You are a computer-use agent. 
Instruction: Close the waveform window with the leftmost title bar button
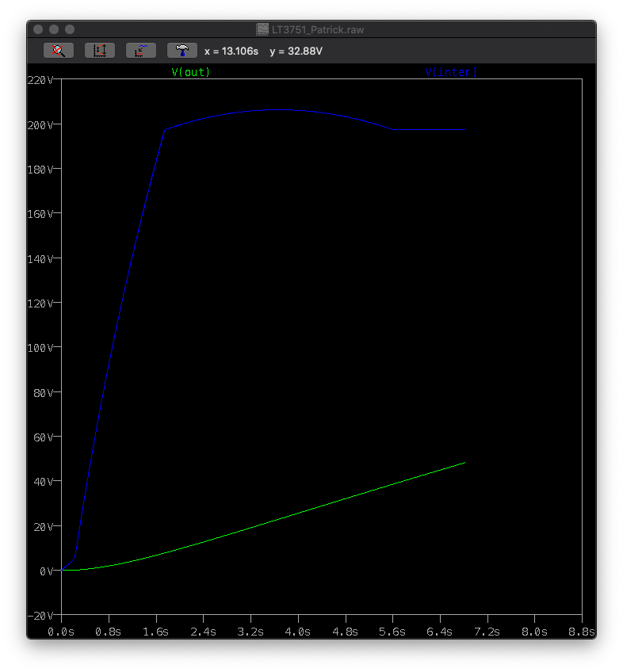[x=38, y=29]
